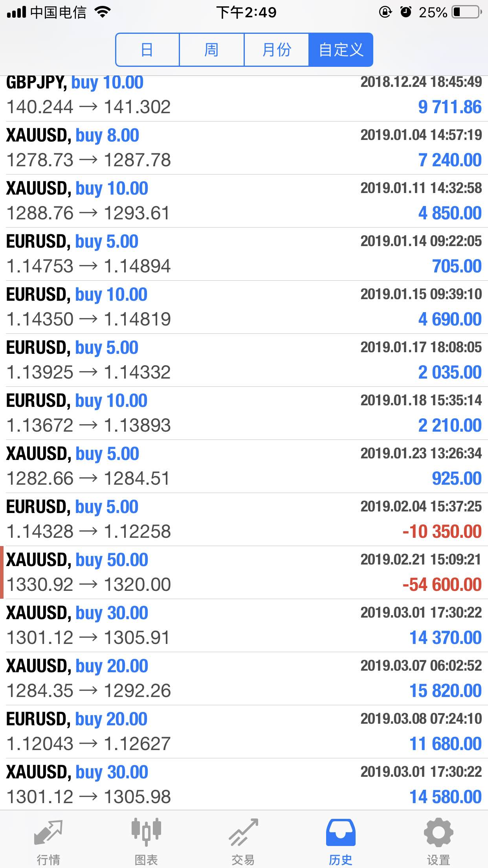The width and height of the screenshot is (488, 868).
Task: Open the XAUUSD buy 50.00 losing trade
Action: (244, 572)
